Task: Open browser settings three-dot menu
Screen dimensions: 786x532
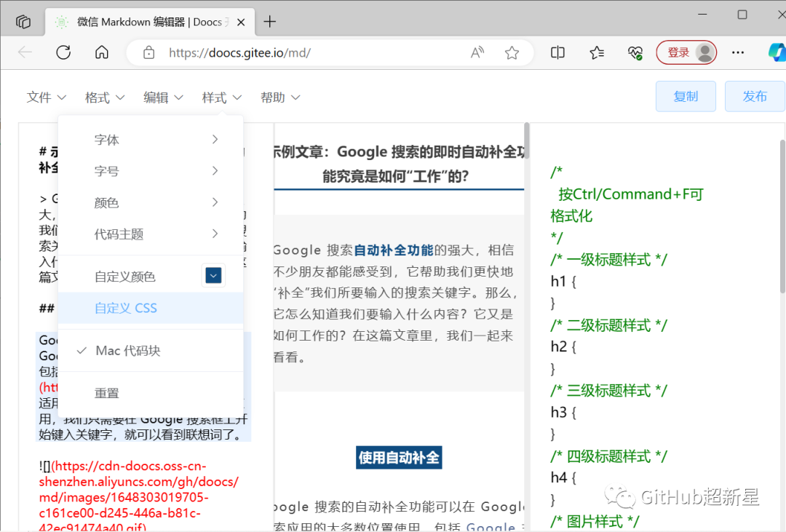Action: point(738,52)
